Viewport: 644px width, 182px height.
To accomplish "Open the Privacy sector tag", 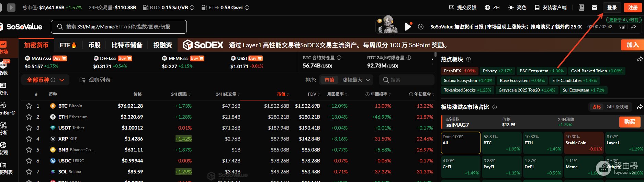I will (497, 71).
